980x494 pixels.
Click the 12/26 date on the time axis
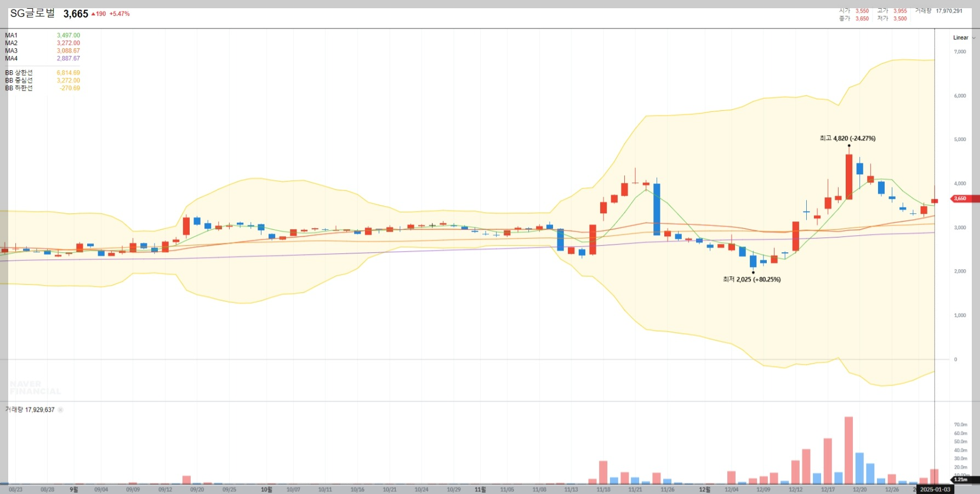[892, 489]
